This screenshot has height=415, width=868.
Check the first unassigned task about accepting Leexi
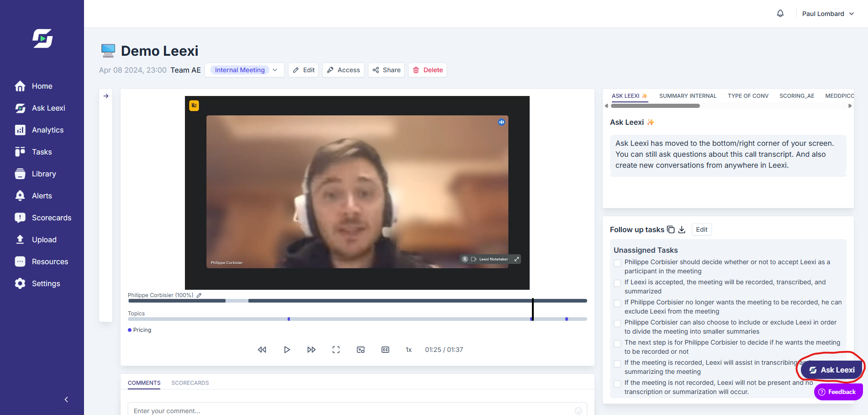click(617, 263)
